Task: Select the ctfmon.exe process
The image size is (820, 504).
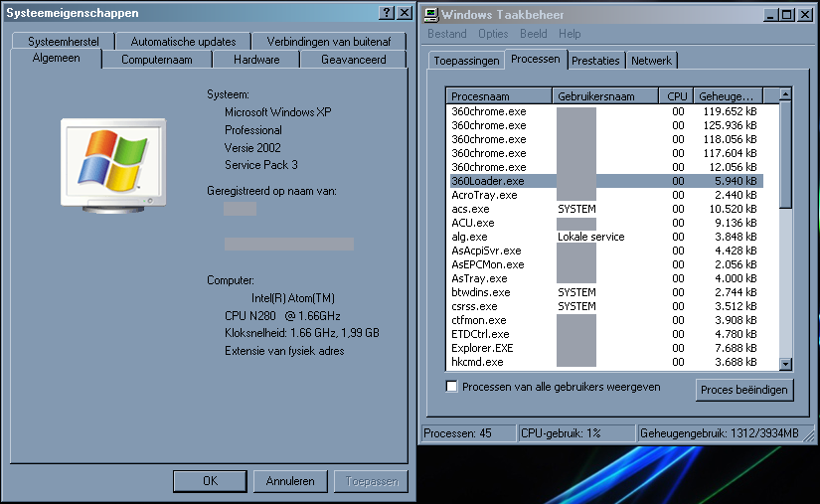Action: 605,320
